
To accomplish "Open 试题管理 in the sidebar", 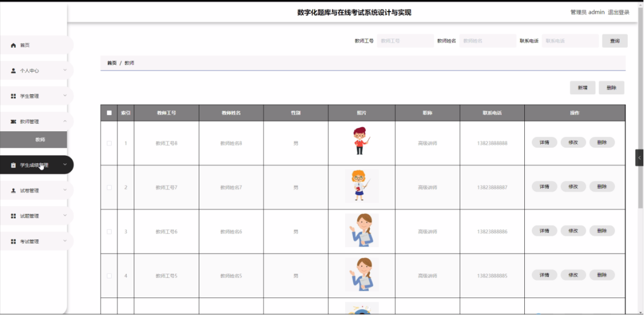I will point(37,216).
